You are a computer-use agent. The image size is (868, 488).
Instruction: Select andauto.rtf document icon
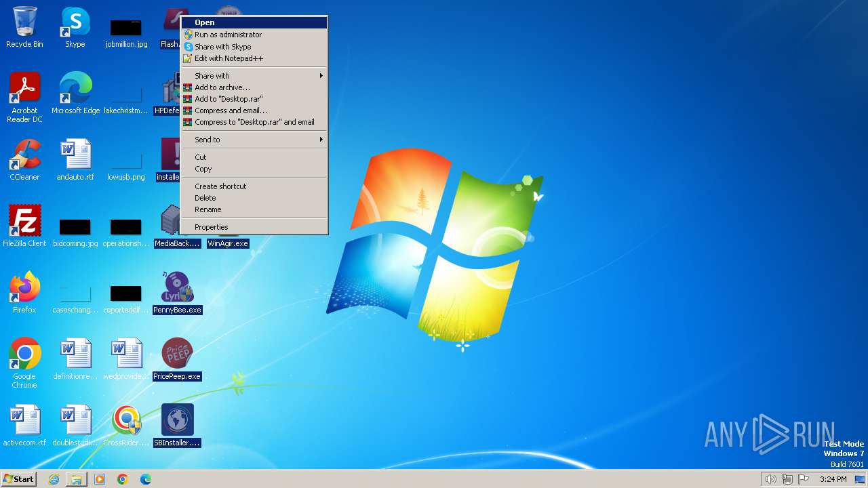[75, 160]
